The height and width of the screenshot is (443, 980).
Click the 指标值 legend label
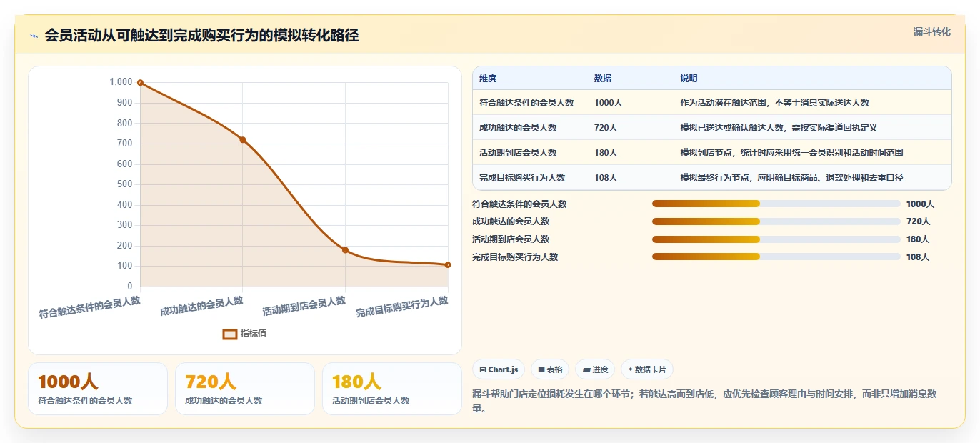pyautogui.click(x=254, y=334)
